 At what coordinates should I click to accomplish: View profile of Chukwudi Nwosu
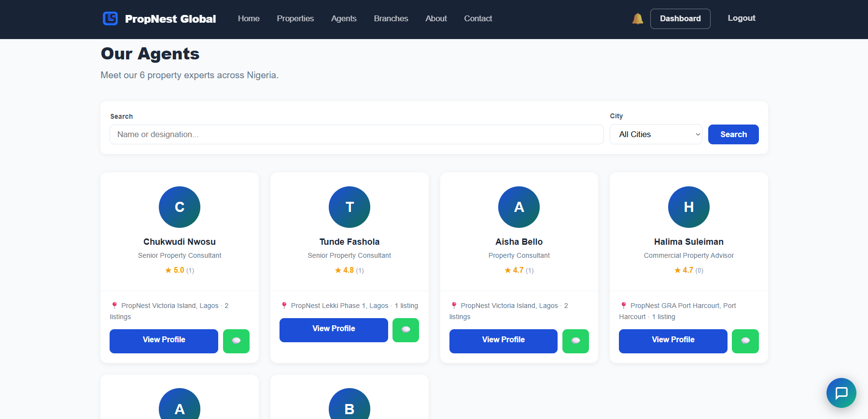click(x=164, y=341)
